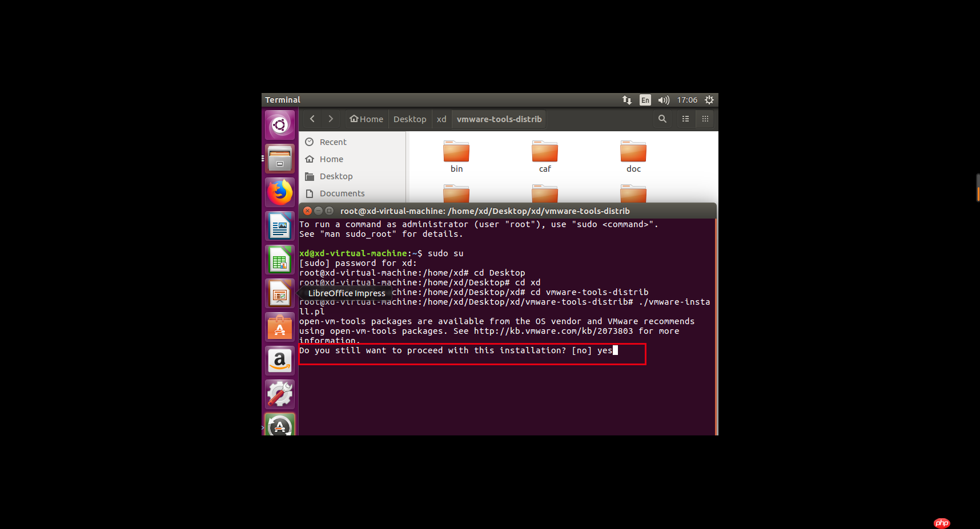
Task: Open System Settings from the dock
Action: 279,394
